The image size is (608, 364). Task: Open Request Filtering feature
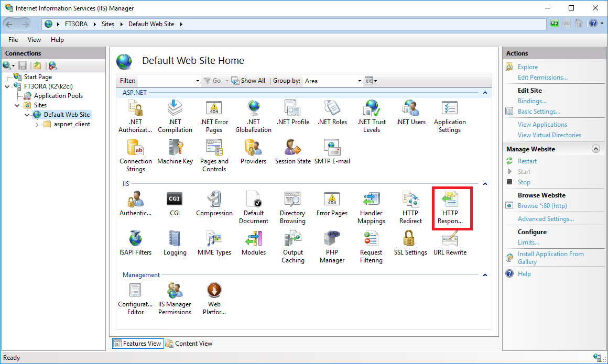(371, 247)
